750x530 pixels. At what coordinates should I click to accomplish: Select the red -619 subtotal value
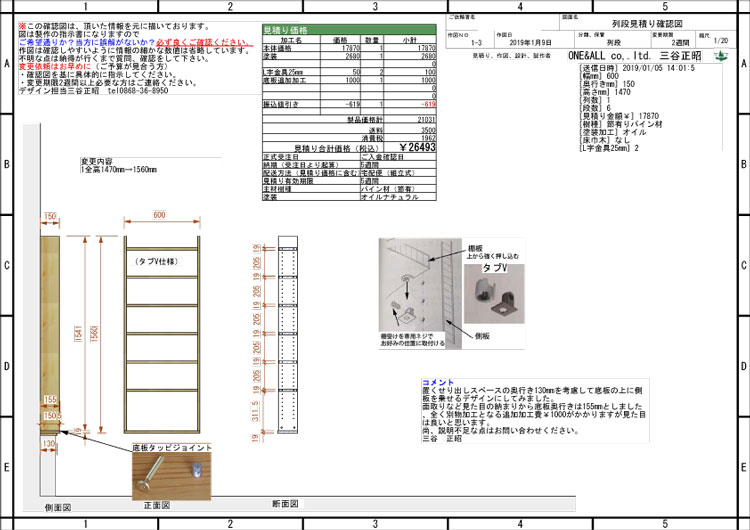[428, 104]
